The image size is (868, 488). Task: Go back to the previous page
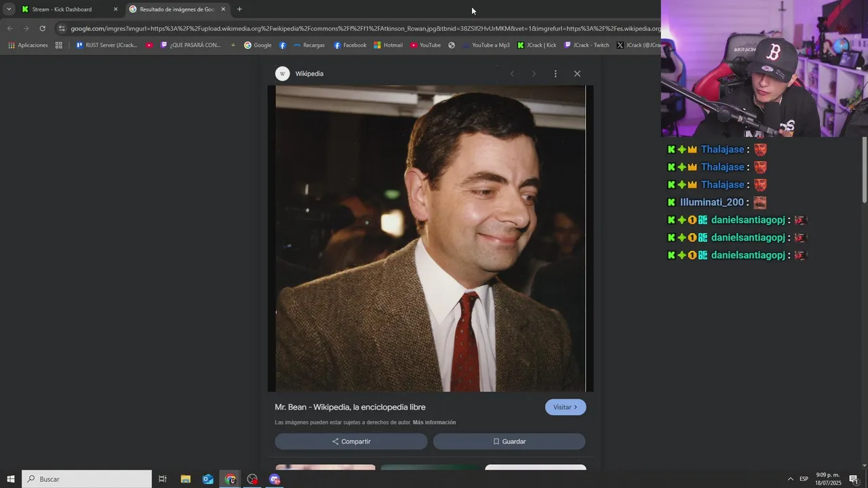point(9,28)
